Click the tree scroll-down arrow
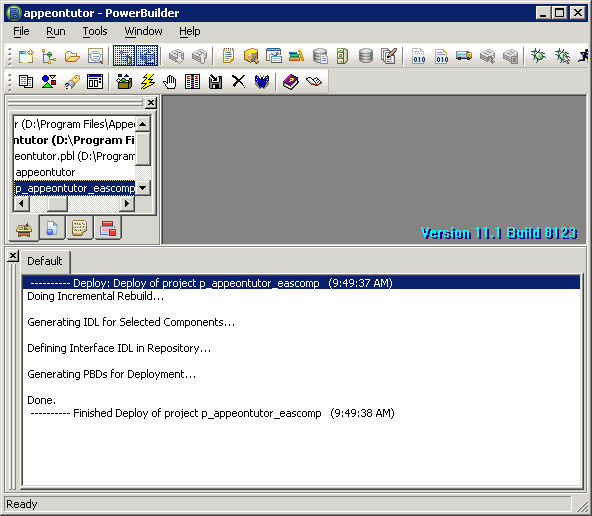This screenshot has width=592, height=516. pos(143,188)
